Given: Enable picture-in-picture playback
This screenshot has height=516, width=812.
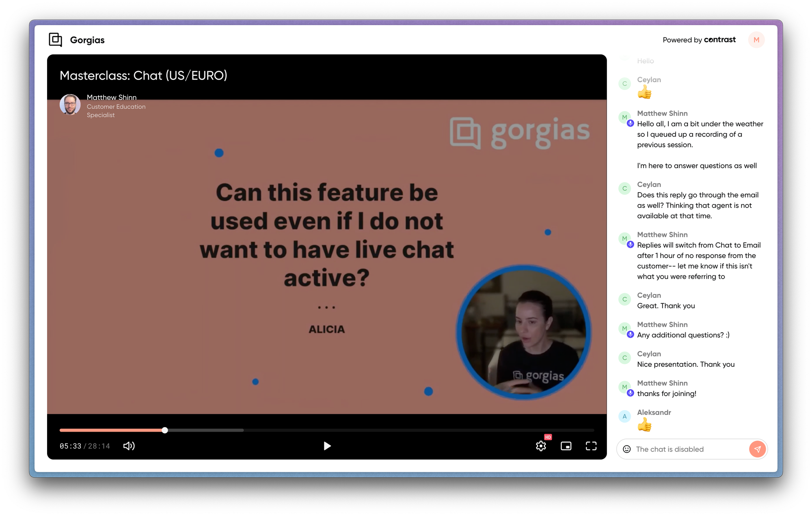Looking at the screenshot, I should click(x=566, y=446).
